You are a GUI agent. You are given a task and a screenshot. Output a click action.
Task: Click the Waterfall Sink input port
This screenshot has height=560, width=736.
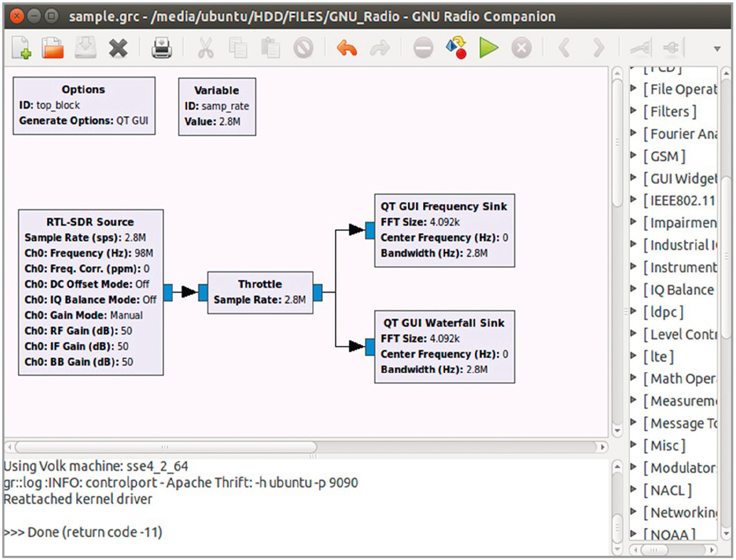pyautogui.click(x=370, y=347)
